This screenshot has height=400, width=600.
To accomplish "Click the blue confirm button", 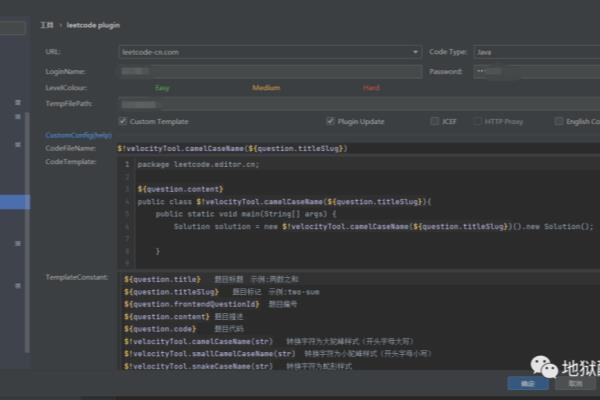I will click(528, 383).
